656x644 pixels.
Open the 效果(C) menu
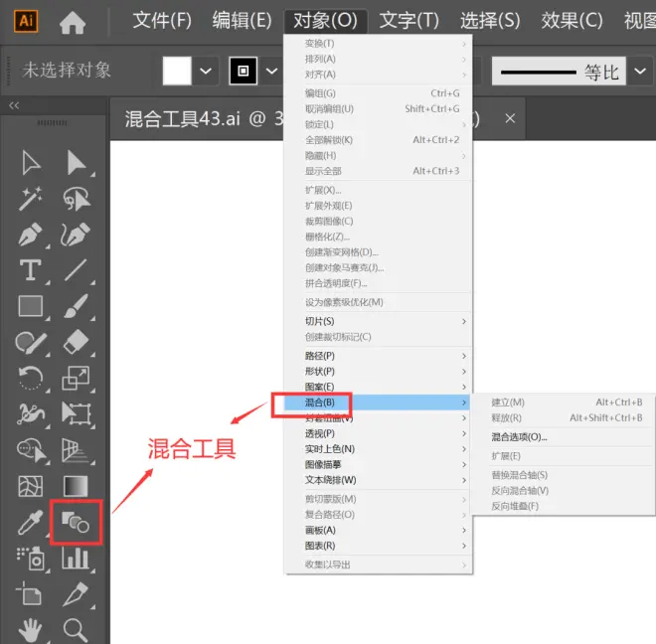572,21
